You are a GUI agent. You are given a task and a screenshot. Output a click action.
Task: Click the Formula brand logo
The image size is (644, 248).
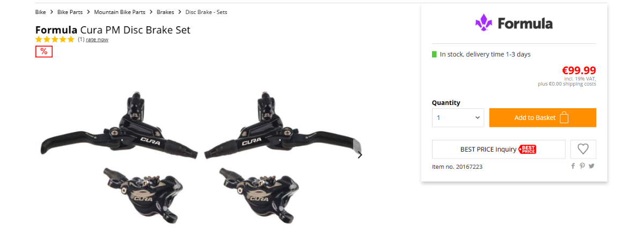[x=514, y=24]
